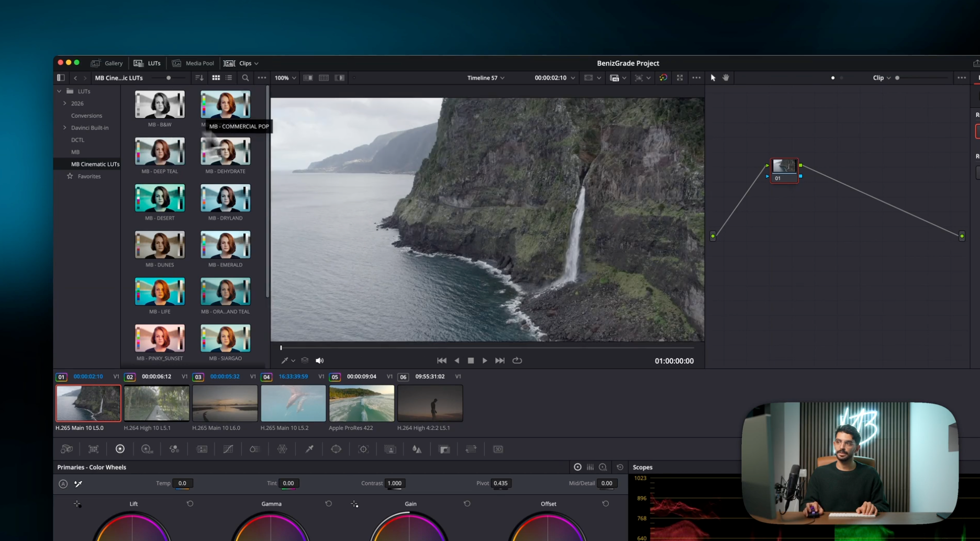Viewport: 980px width, 541px height.
Task: Open the Power Window palette
Action: click(x=336, y=449)
